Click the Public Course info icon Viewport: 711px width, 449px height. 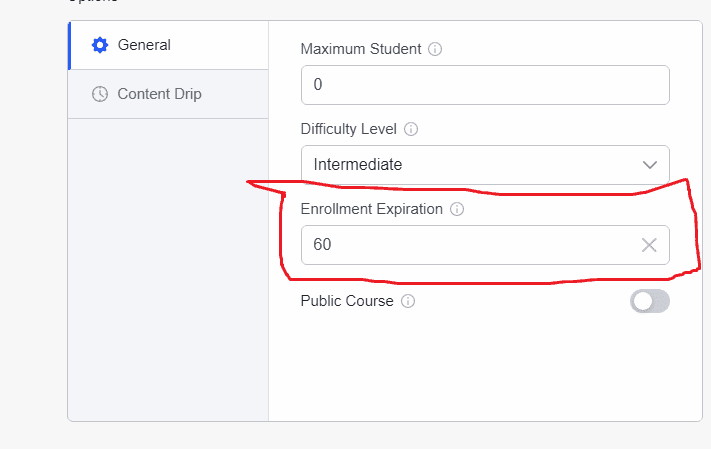pyautogui.click(x=408, y=301)
